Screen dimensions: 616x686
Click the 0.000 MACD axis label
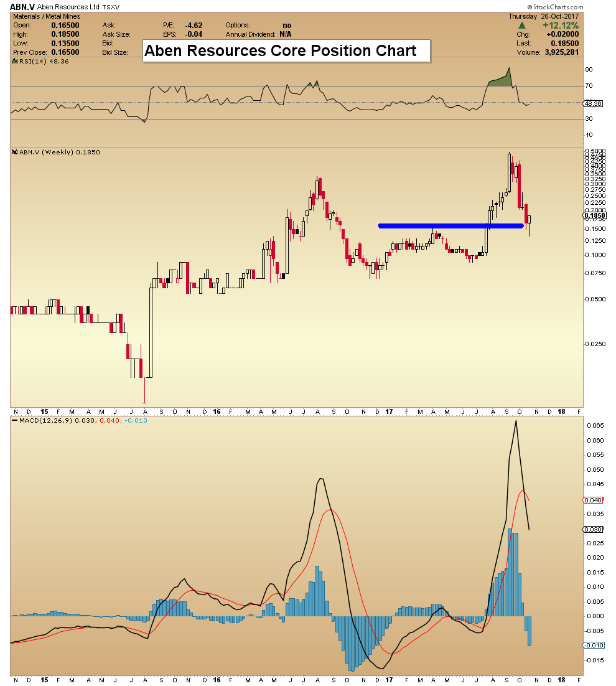(x=595, y=616)
